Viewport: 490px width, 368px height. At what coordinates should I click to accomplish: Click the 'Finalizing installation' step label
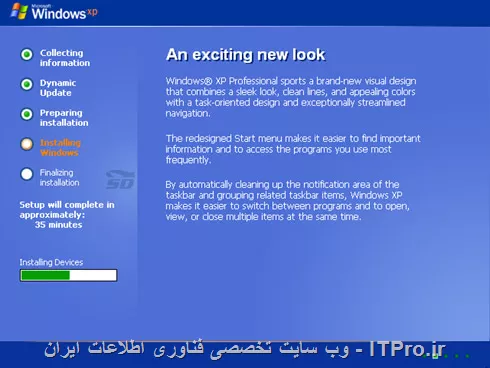(x=59, y=178)
